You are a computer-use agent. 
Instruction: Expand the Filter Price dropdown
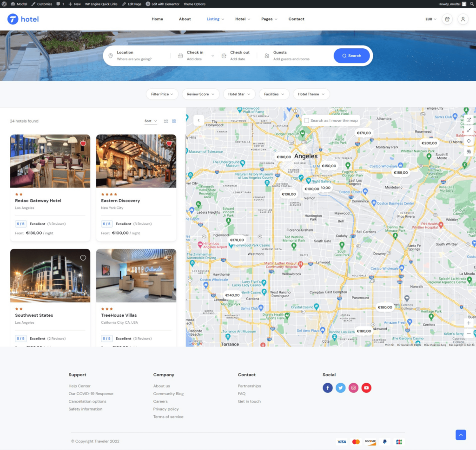tap(162, 94)
